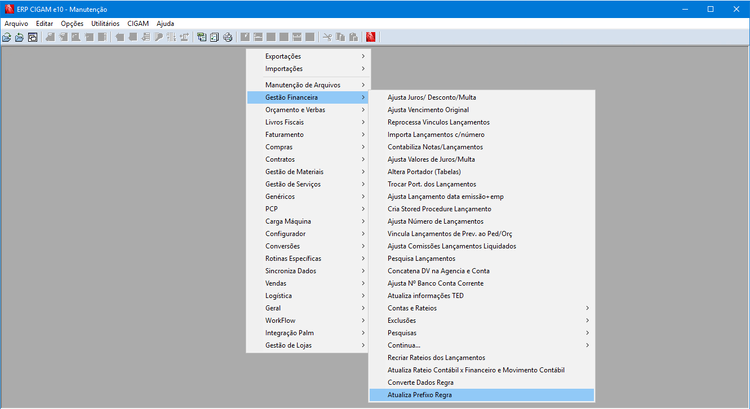Choose Compras in the menu
The image size is (750, 409).
pos(308,147)
